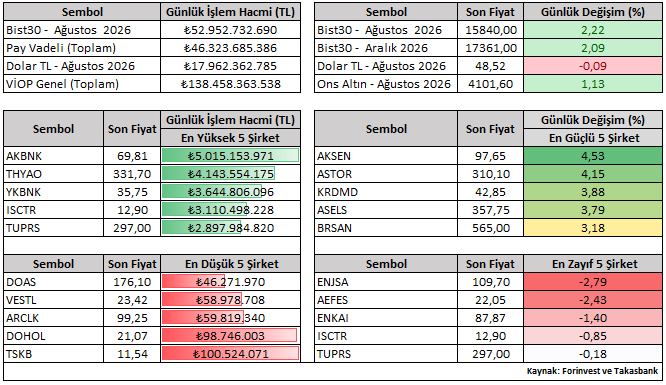The width and height of the screenshot is (666, 385).
Task: Click the ENJSA -2,79 red cell
Action: pos(593,282)
